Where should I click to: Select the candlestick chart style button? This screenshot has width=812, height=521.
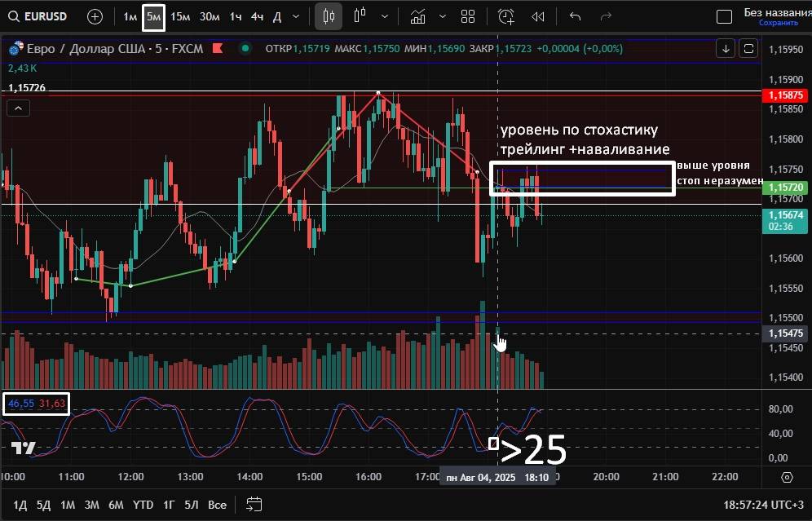pyautogui.click(x=329, y=16)
